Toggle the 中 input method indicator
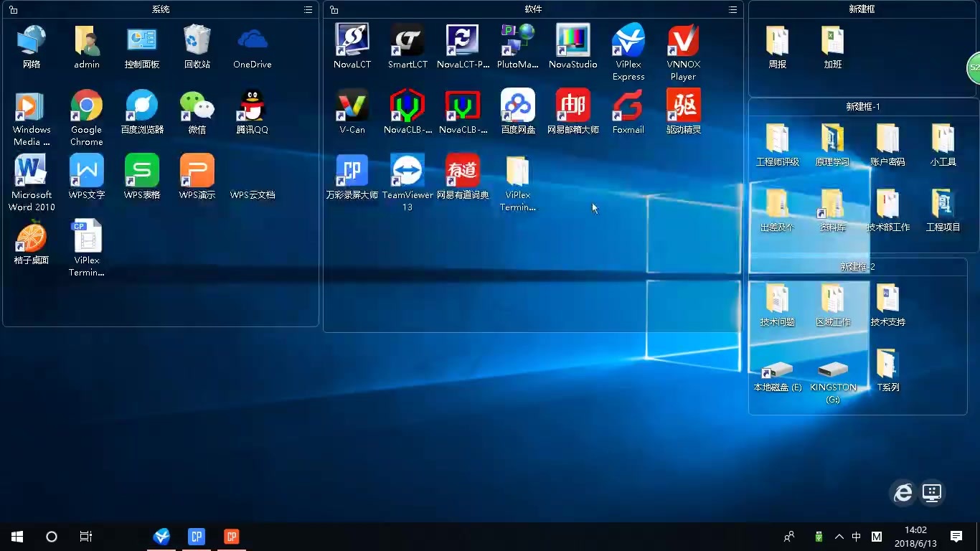 point(856,537)
